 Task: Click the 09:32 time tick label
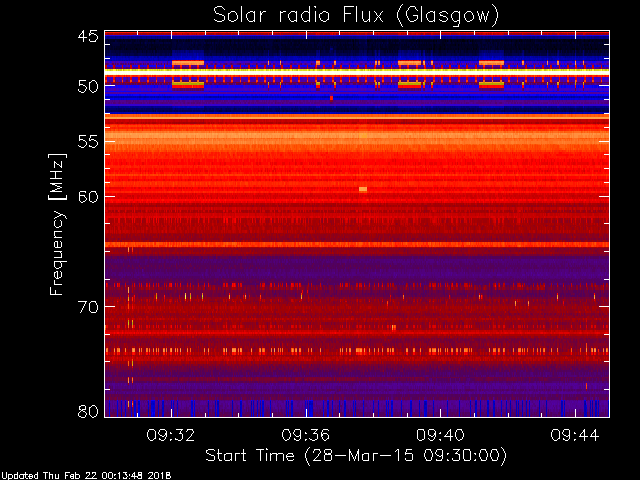click(171, 435)
